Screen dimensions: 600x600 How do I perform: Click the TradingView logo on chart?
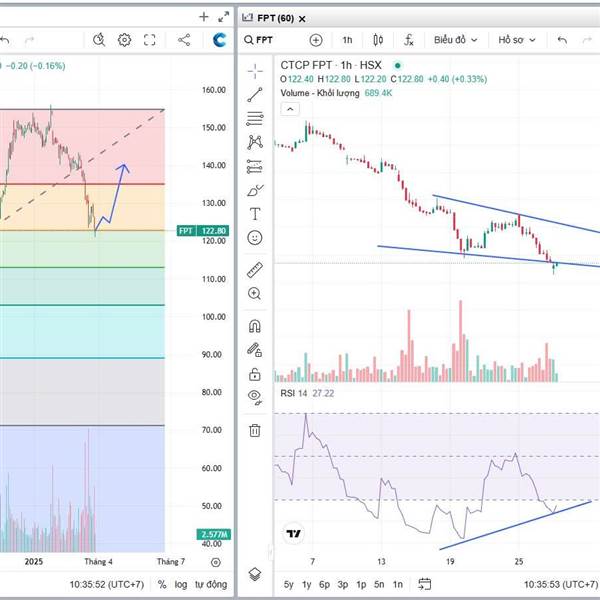[x=293, y=533]
